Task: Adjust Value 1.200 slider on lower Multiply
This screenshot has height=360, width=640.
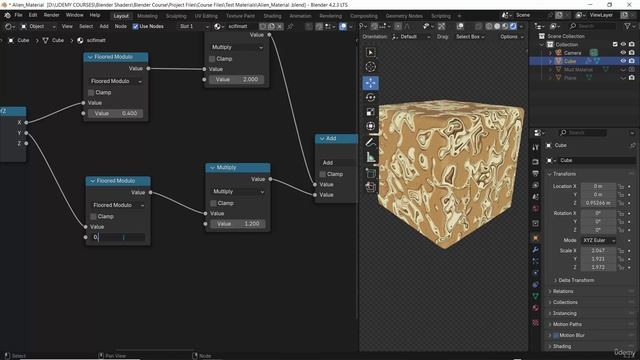Action: click(x=238, y=224)
